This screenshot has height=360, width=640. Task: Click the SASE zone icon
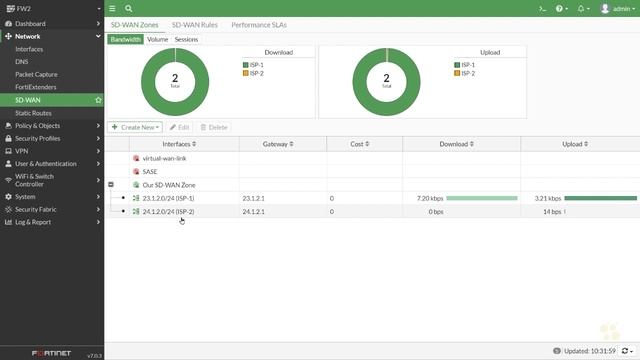(136, 171)
